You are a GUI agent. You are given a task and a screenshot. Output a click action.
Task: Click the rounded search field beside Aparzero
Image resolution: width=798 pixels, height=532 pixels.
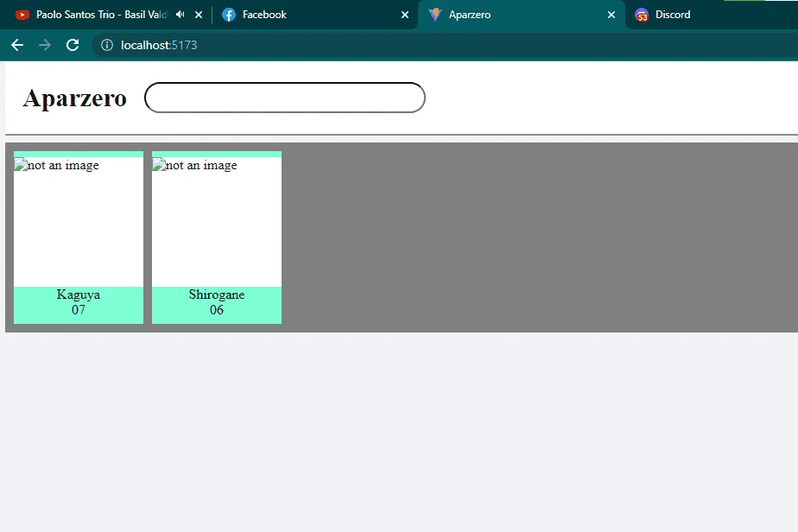(285, 98)
